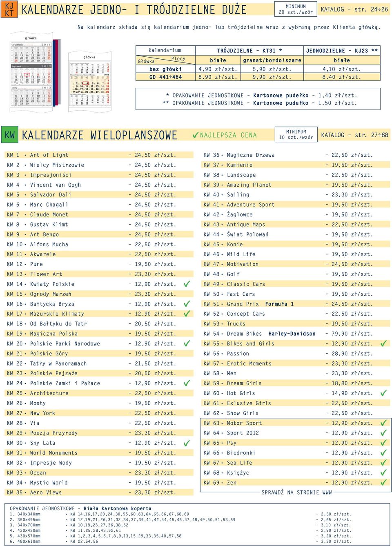Select KW 1 Art of Light row
This screenshot has height=546, width=392.
(99, 155)
